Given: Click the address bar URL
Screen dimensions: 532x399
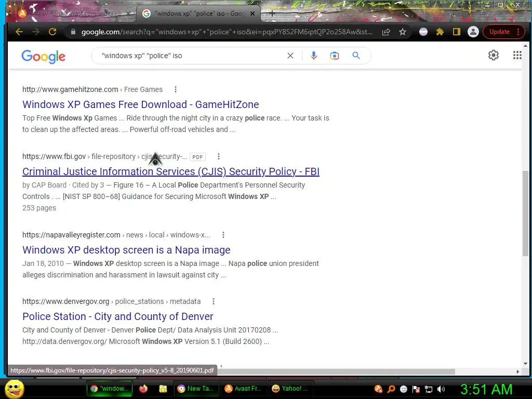Looking at the screenshot, I should (227, 32).
